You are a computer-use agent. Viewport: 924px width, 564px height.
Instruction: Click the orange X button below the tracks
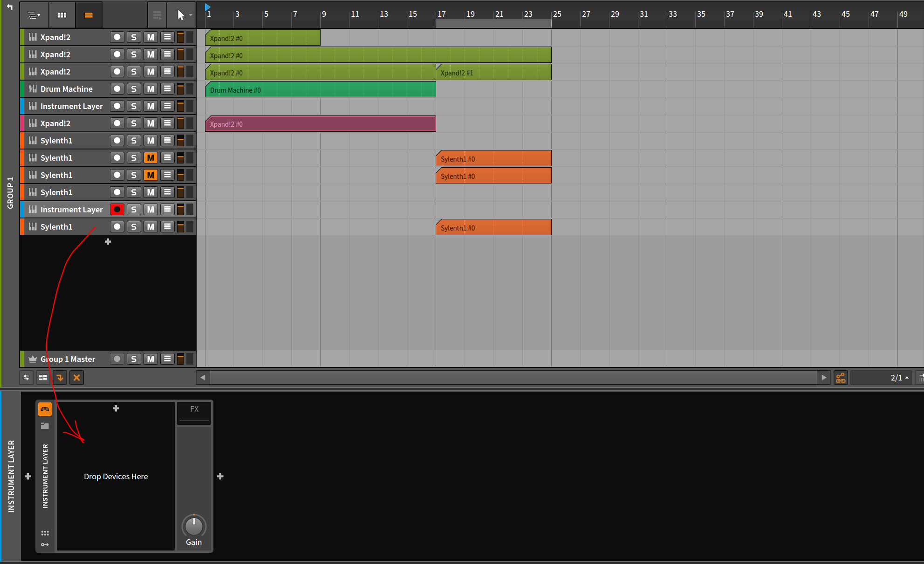77,378
